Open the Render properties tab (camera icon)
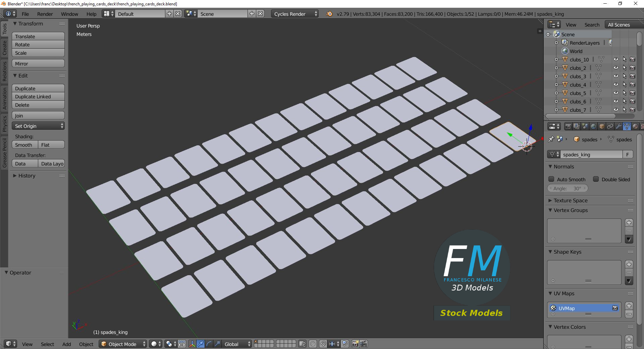644x349 pixels. click(x=568, y=126)
